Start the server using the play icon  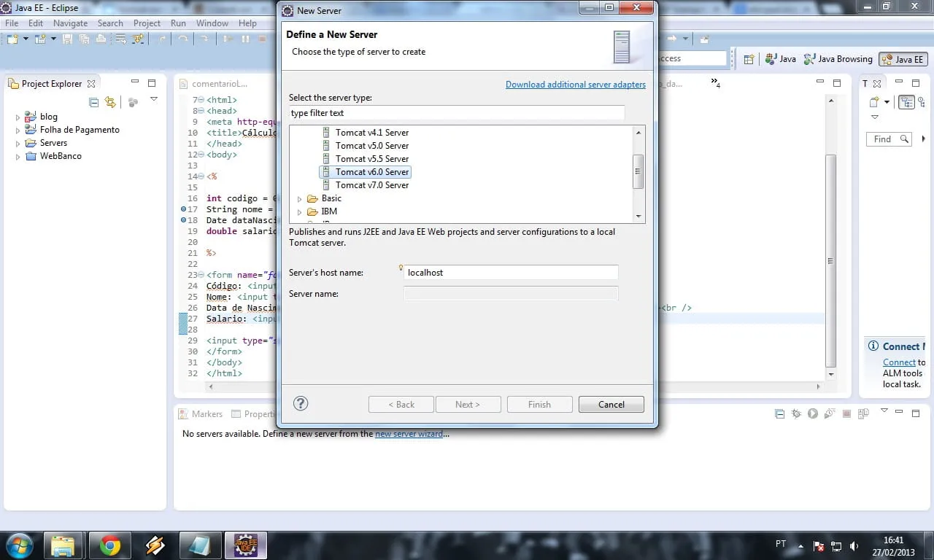tap(813, 414)
